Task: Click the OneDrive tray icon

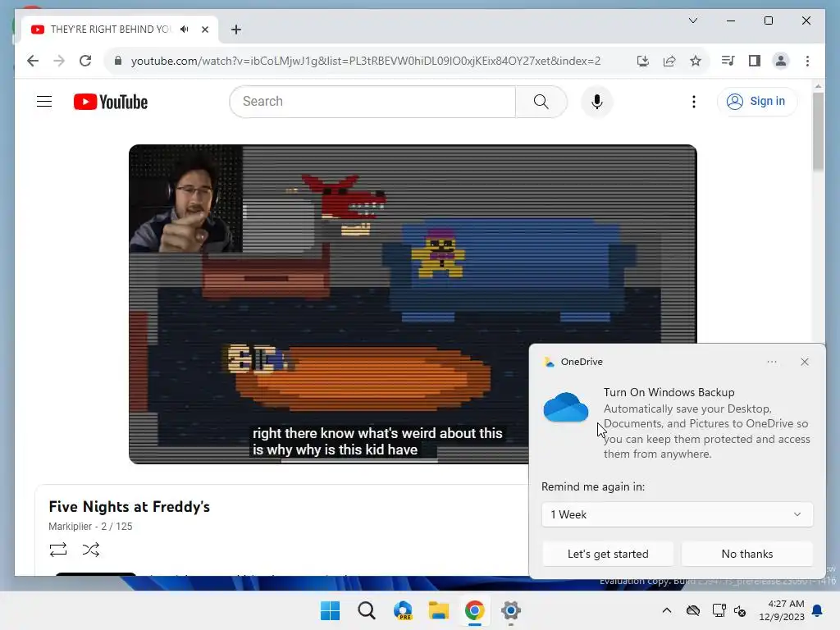Action: click(x=692, y=610)
